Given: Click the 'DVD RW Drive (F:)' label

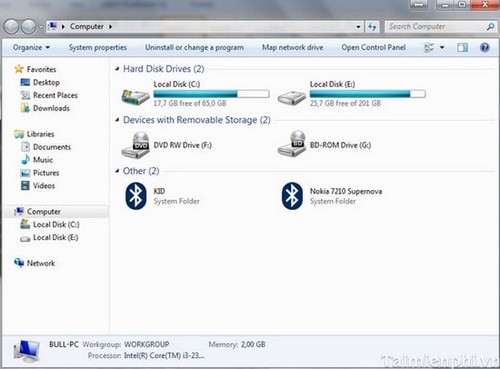Looking at the screenshot, I should (183, 145).
